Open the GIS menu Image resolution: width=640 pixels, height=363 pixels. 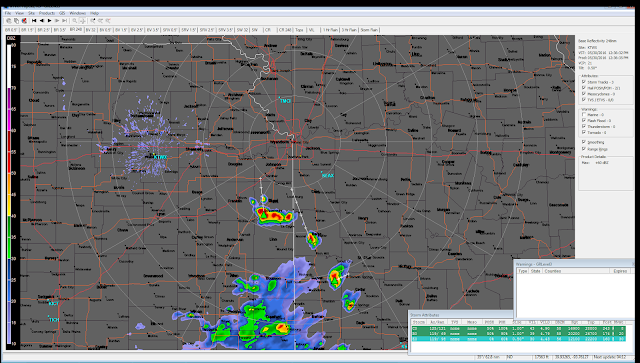click(62, 13)
